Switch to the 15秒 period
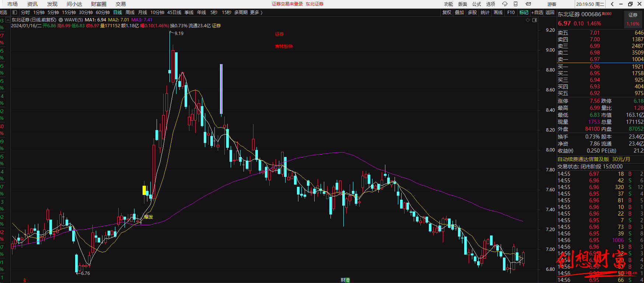 click(x=227, y=13)
